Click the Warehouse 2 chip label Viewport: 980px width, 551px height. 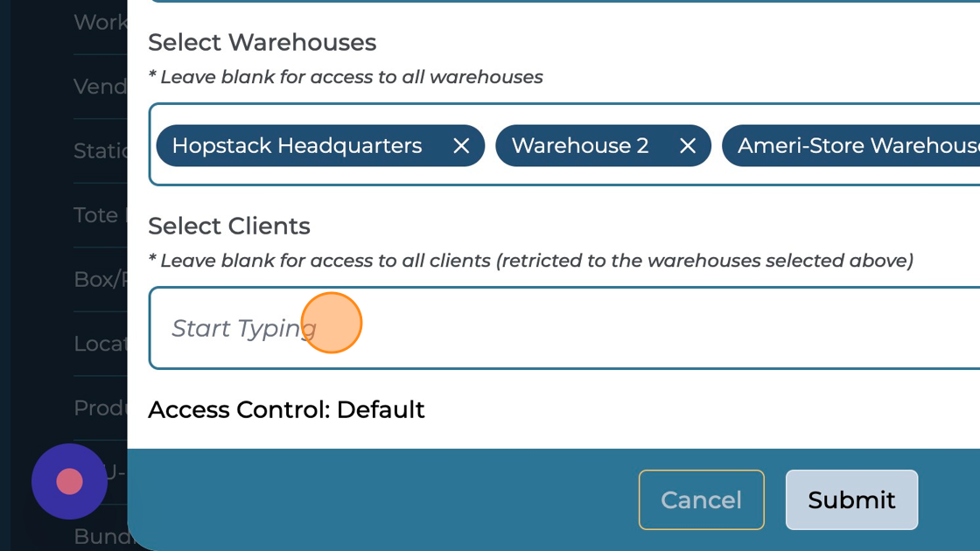[580, 146]
